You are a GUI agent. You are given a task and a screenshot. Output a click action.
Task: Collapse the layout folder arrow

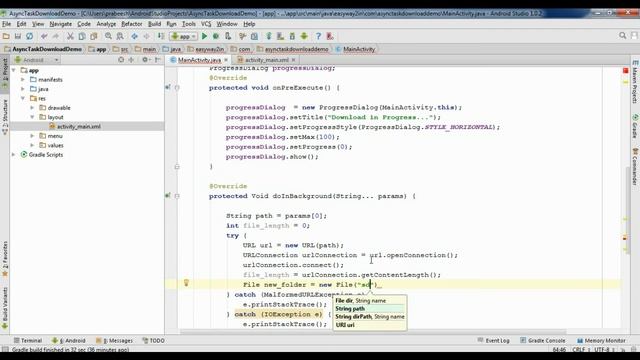click(x=32, y=117)
